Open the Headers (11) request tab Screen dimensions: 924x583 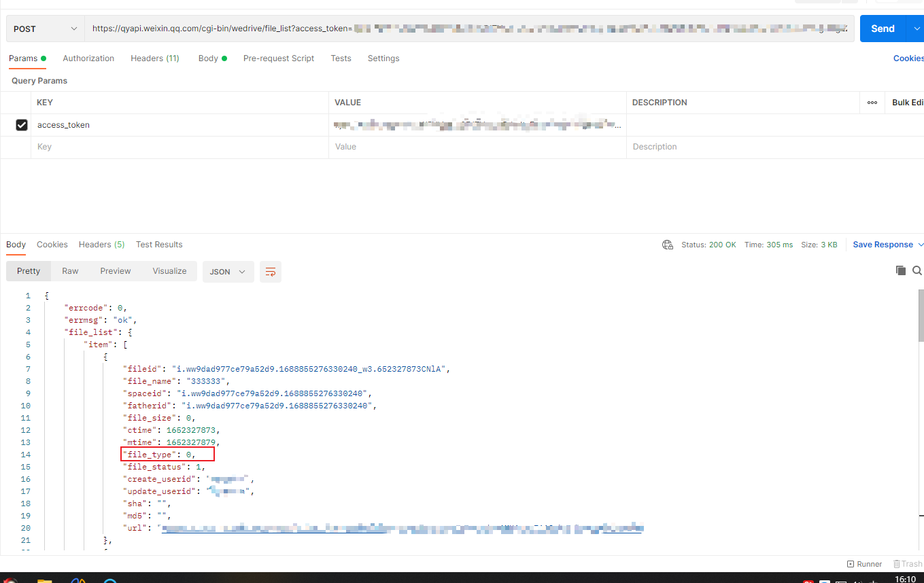click(x=155, y=58)
